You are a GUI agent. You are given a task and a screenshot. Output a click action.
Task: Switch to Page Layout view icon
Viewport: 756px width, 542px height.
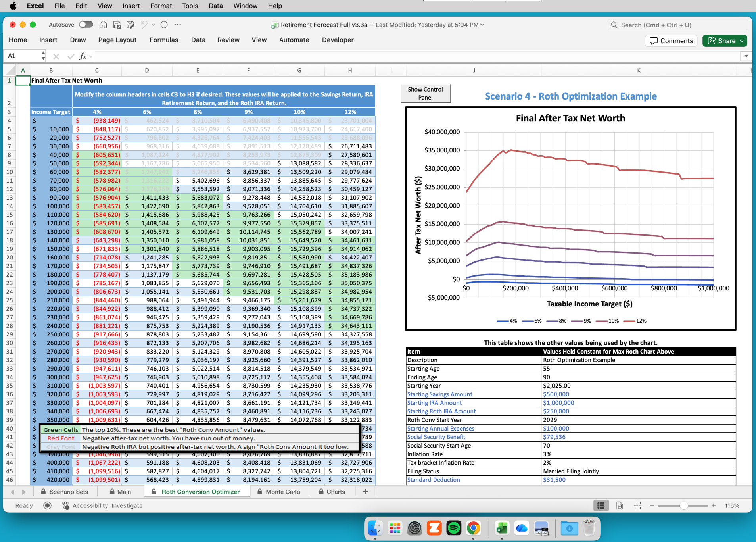pos(619,505)
